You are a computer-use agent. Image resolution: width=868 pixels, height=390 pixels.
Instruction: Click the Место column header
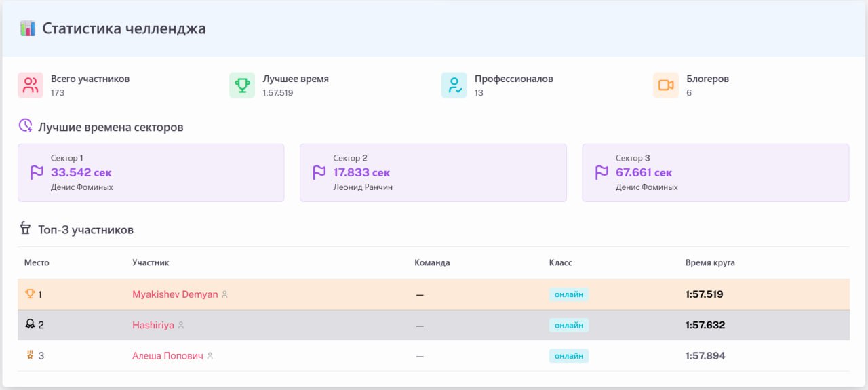pos(37,262)
